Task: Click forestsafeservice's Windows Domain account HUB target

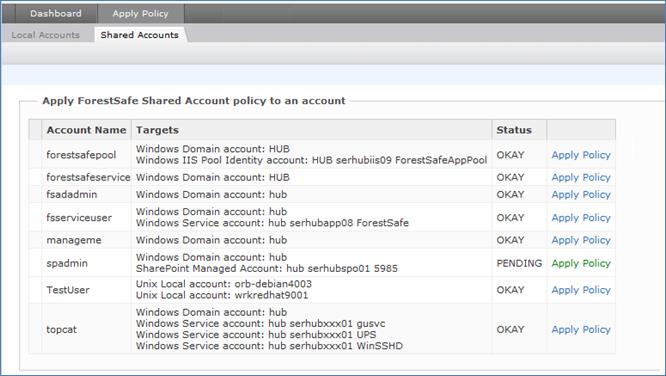Action: (213, 178)
